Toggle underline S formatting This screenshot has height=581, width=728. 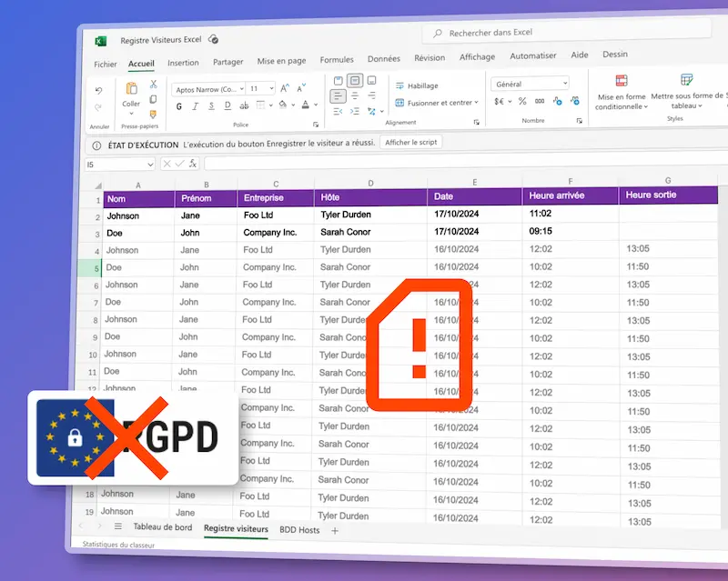[211, 106]
